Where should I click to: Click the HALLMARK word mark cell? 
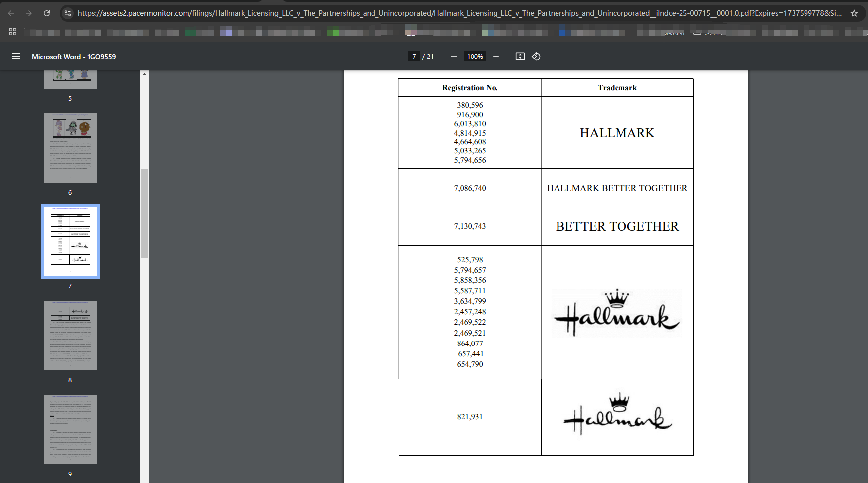pyautogui.click(x=617, y=133)
